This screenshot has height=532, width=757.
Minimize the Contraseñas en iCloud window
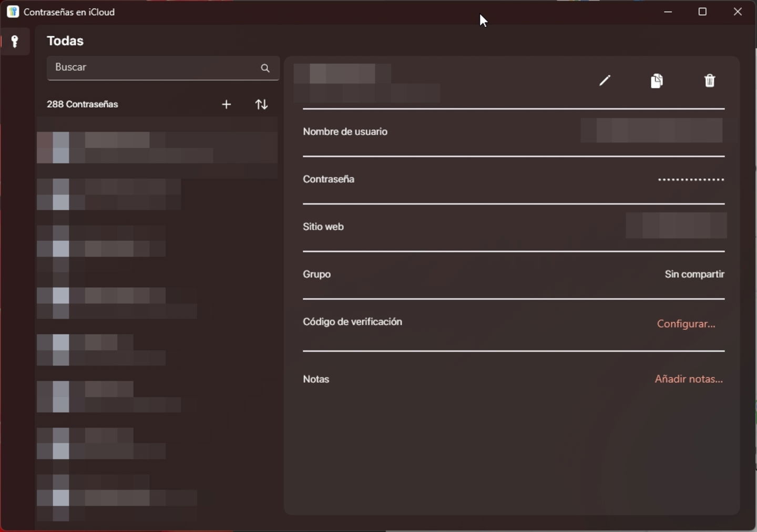[x=668, y=12]
